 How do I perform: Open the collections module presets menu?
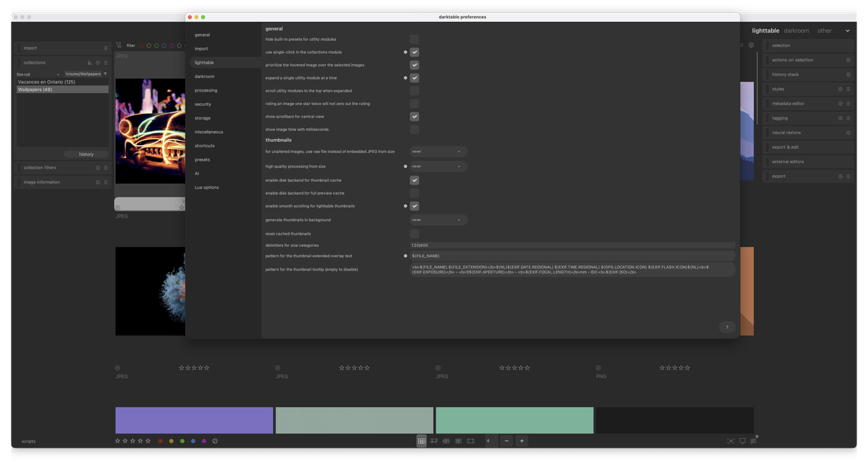(106, 62)
